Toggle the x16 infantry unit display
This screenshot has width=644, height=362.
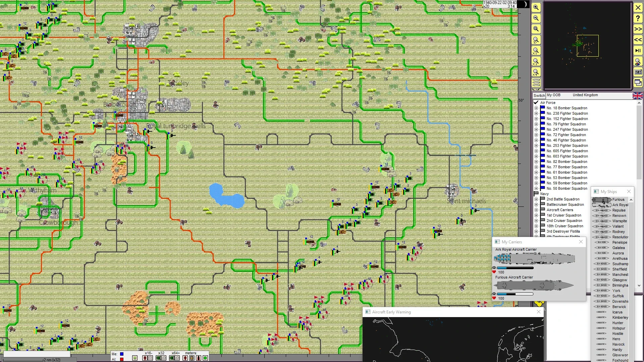tap(145, 358)
